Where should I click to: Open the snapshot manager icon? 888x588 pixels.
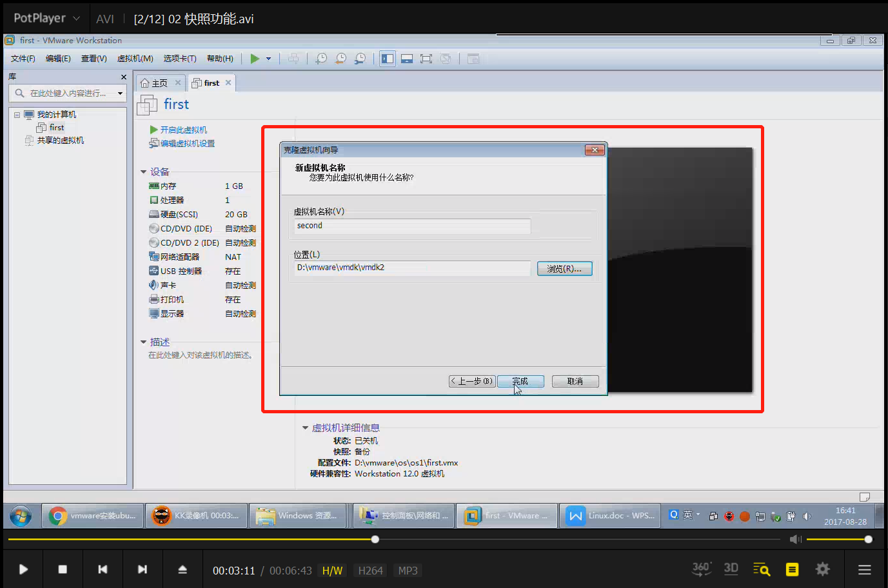tap(360, 59)
